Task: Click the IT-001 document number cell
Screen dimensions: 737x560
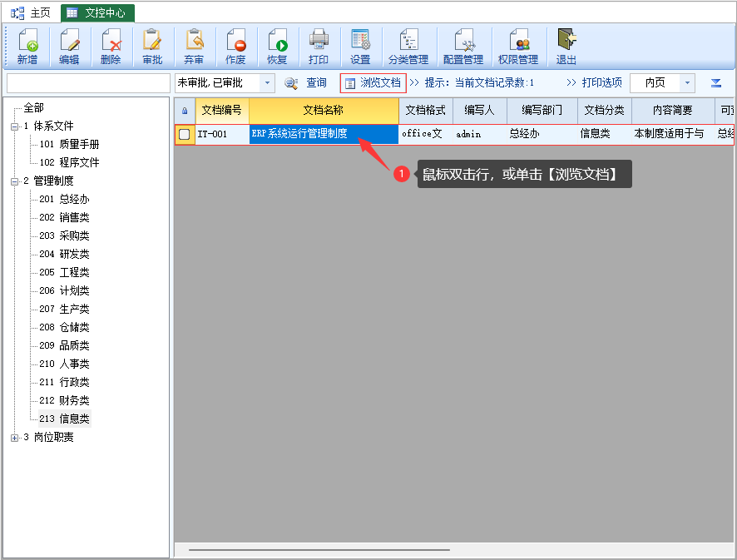Action: click(x=222, y=134)
